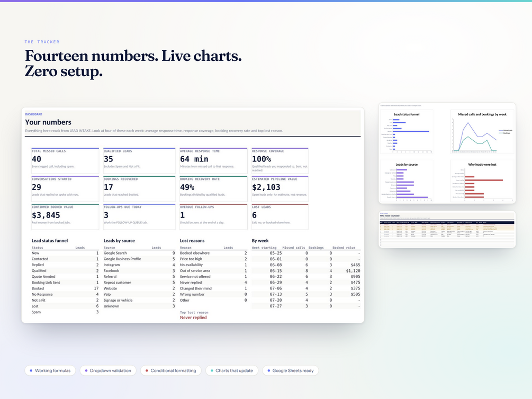
Task: Click the Missed calls and bookings chart
Action: click(x=482, y=132)
